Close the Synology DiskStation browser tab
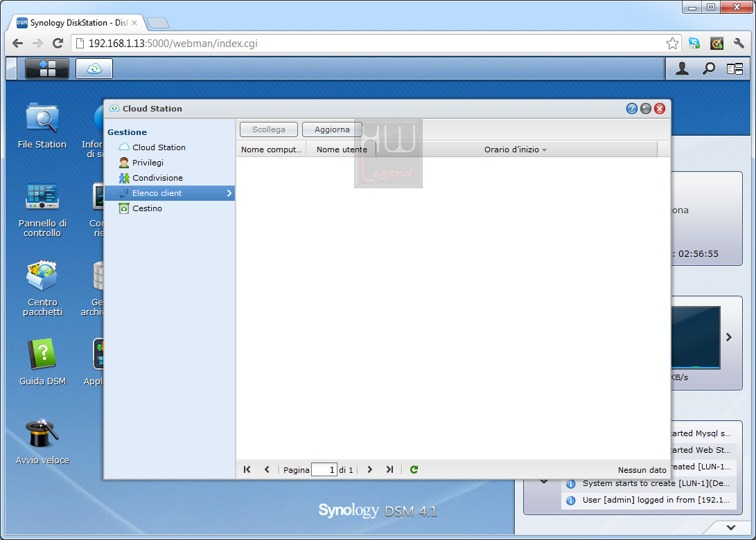Viewport: 756px width, 540px height. click(x=134, y=23)
